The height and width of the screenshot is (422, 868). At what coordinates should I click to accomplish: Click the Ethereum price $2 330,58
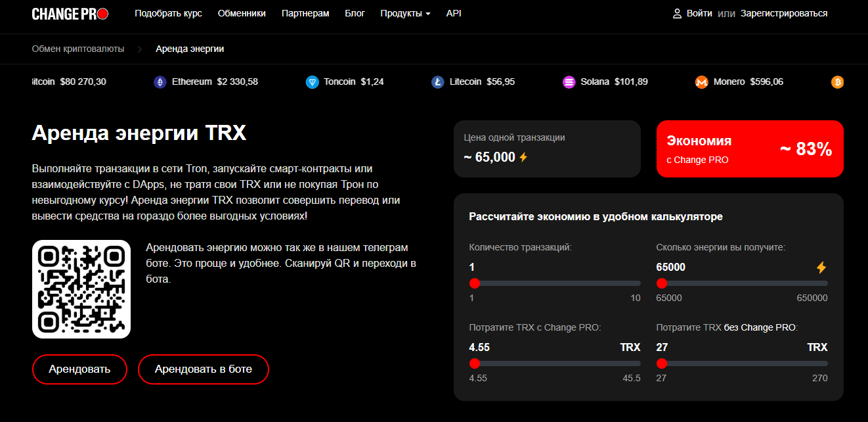(237, 82)
